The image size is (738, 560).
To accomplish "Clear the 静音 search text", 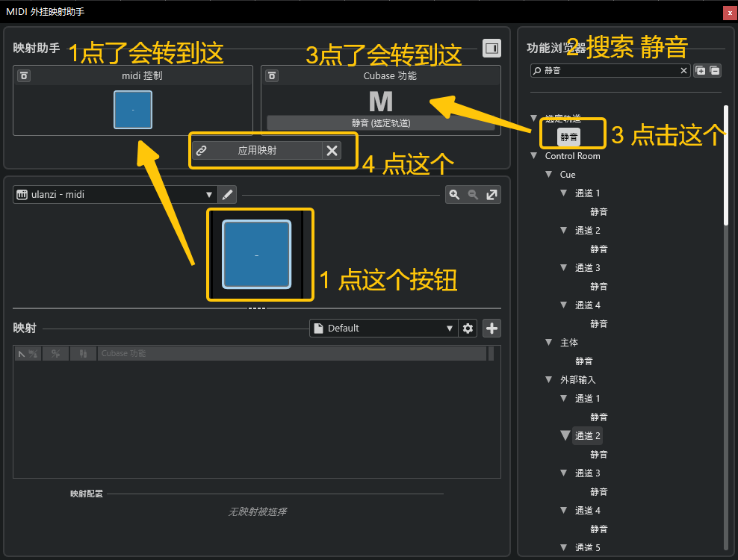I will point(683,71).
